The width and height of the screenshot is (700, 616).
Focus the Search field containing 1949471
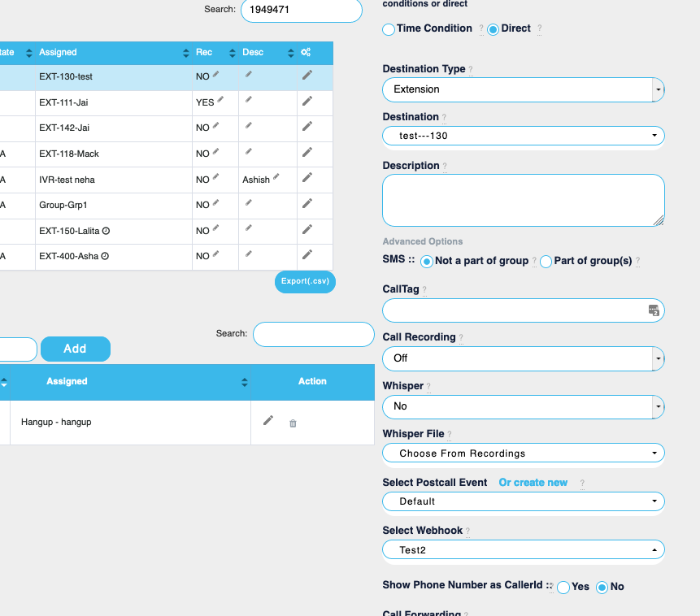pos(302,10)
